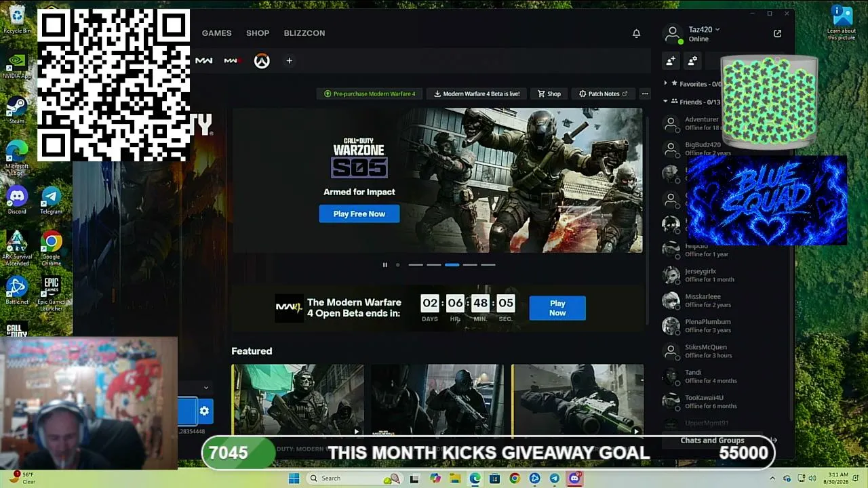Open the SHOP tab

point(258,33)
